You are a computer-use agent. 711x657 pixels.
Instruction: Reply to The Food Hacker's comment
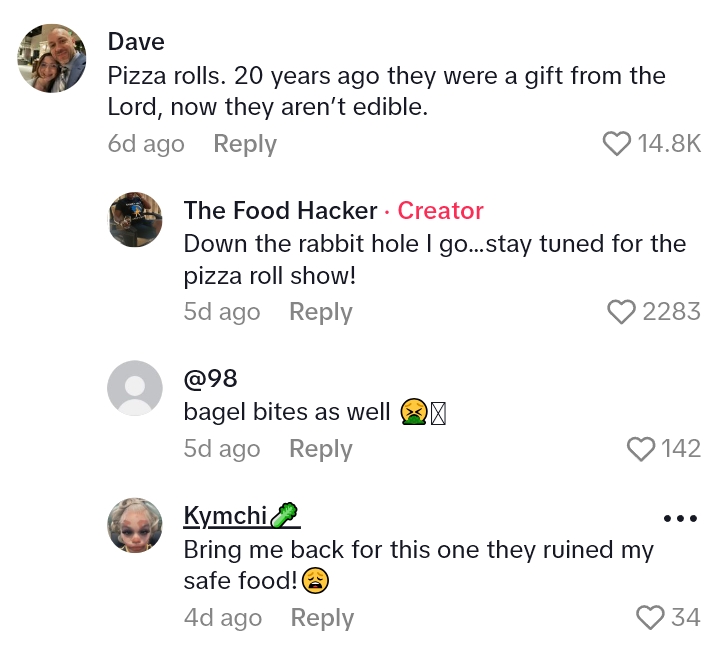[320, 312]
